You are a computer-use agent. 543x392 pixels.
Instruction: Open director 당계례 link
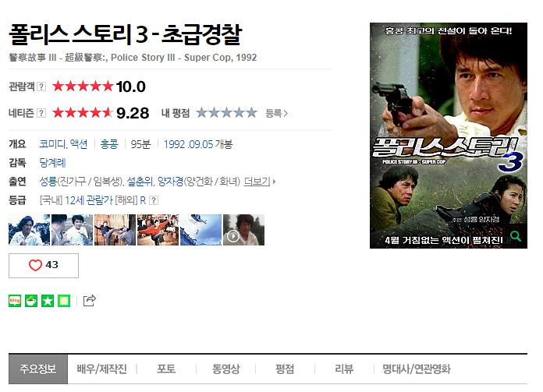[x=52, y=163]
